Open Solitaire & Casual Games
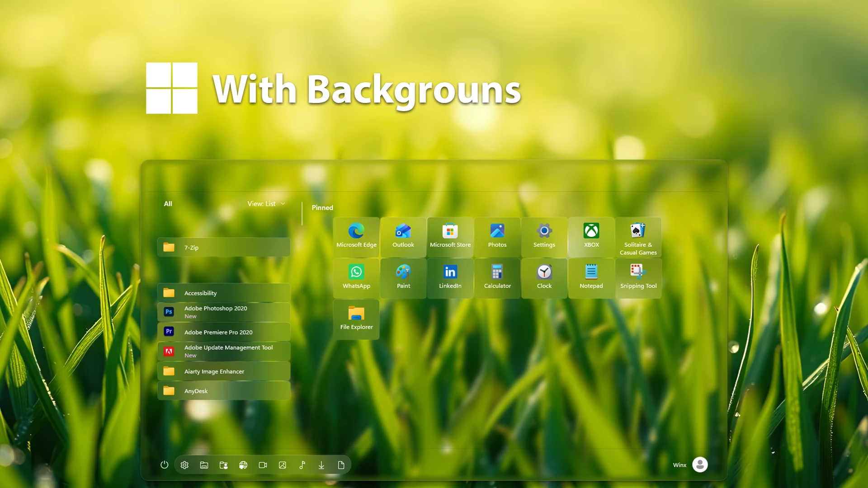 pyautogui.click(x=638, y=237)
